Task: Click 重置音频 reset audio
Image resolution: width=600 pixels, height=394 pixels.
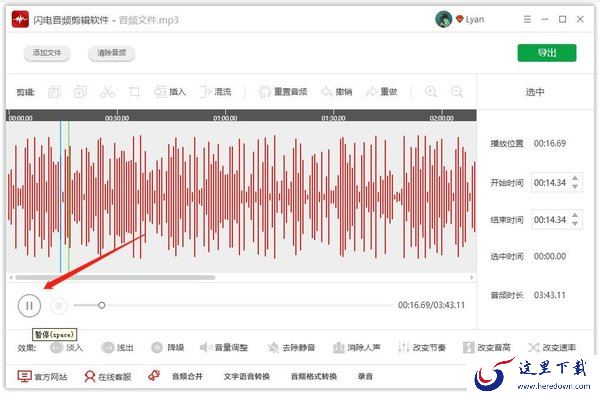Action: tap(283, 92)
